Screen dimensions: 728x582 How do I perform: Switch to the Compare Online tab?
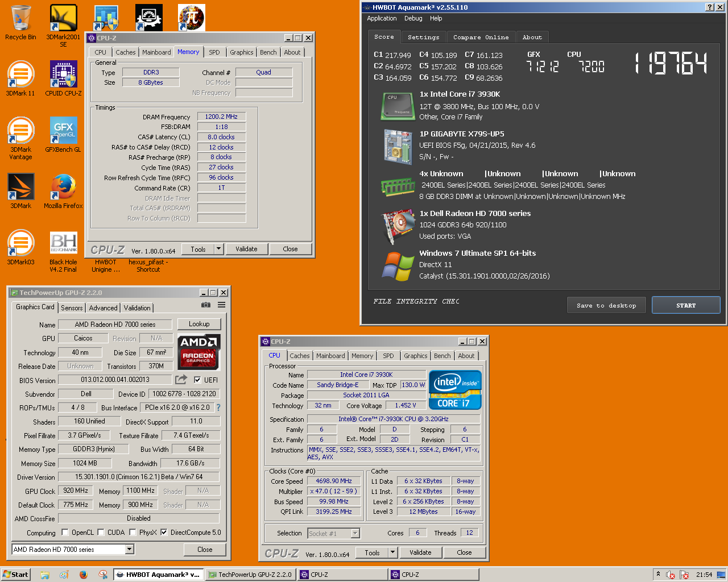(x=481, y=38)
